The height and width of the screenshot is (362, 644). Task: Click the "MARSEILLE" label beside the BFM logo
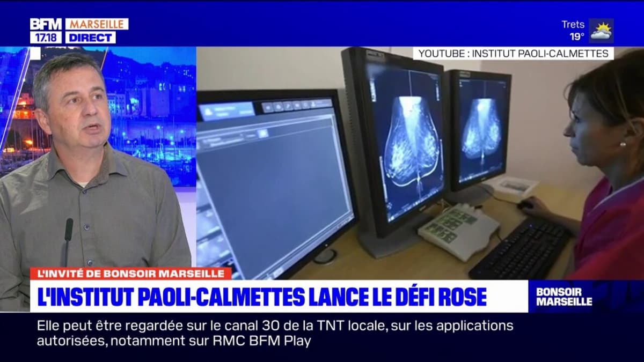(97, 24)
